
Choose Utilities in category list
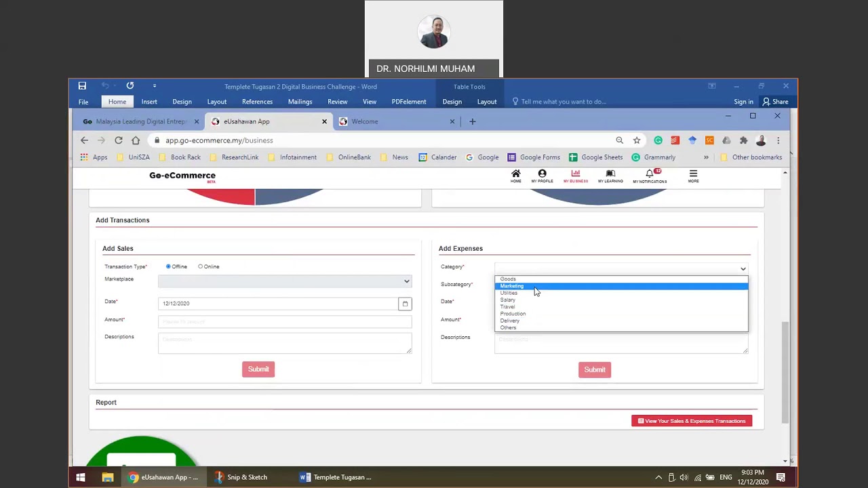(x=621, y=293)
